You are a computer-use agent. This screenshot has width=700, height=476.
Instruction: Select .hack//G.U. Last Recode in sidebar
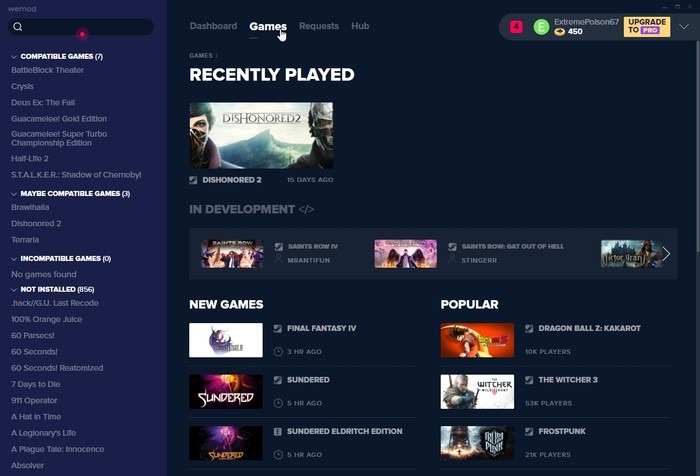pos(55,303)
